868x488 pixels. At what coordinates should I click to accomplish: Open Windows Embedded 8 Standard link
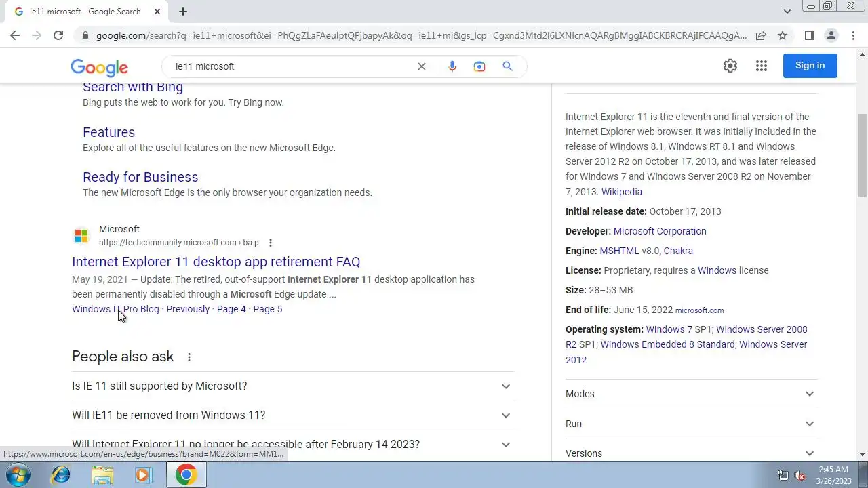[667, 344]
